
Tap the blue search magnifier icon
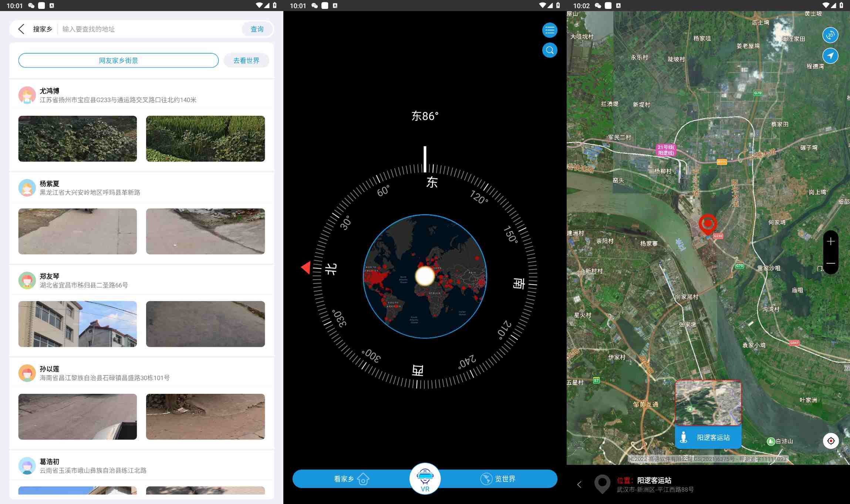[x=550, y=50]
